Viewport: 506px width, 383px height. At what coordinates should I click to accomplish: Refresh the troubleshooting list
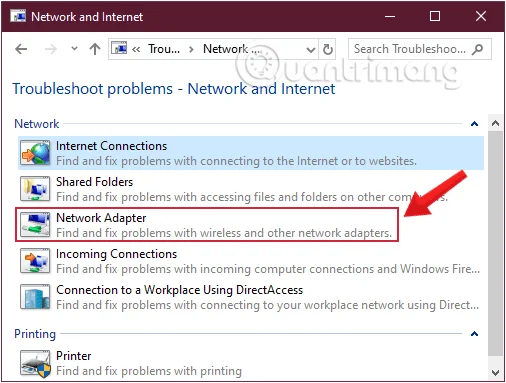coord(328,49)
